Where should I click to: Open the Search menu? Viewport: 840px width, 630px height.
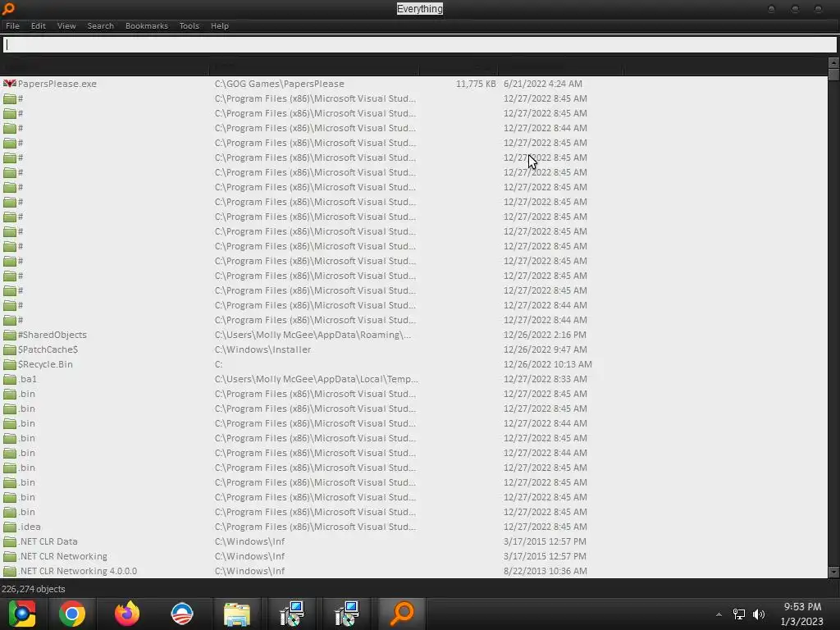pyautogui.click(x=100, y=25)
